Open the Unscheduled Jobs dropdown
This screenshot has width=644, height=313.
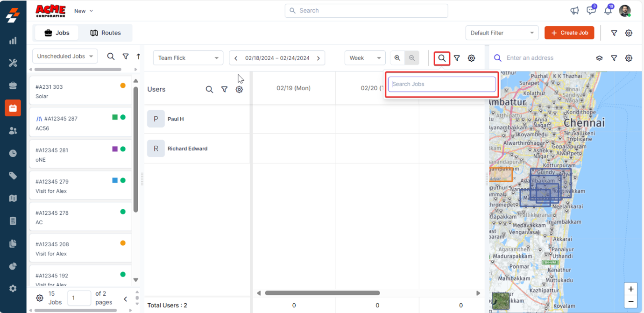[x=65, y=56]
